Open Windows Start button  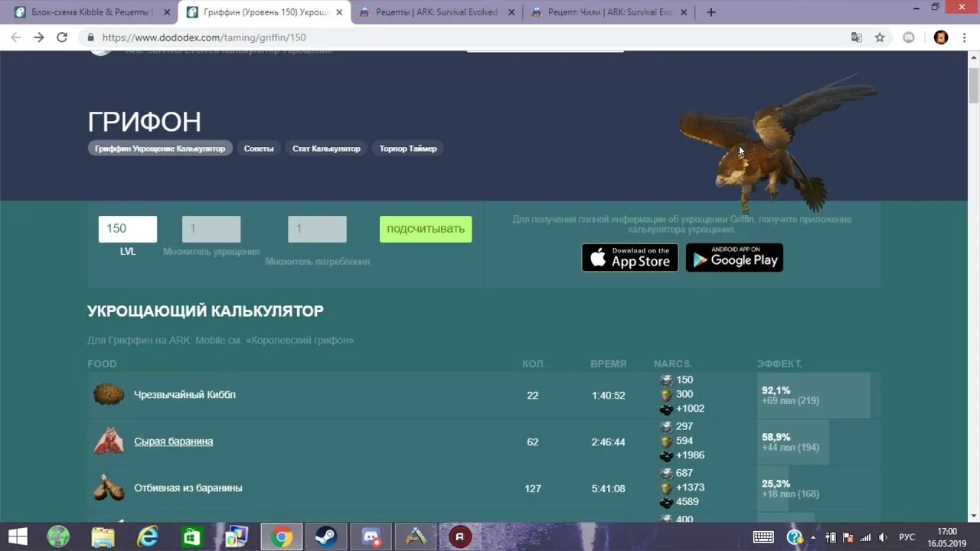coord(18,537)
